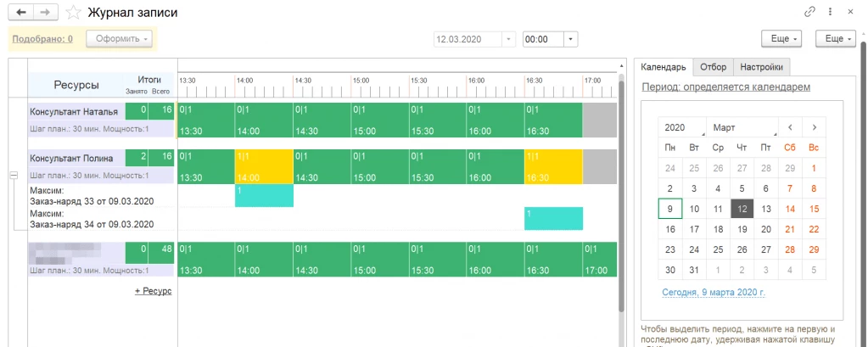Click the blurred resource's 15:30 slot
The image size is (868, 347).
[437, 259]
